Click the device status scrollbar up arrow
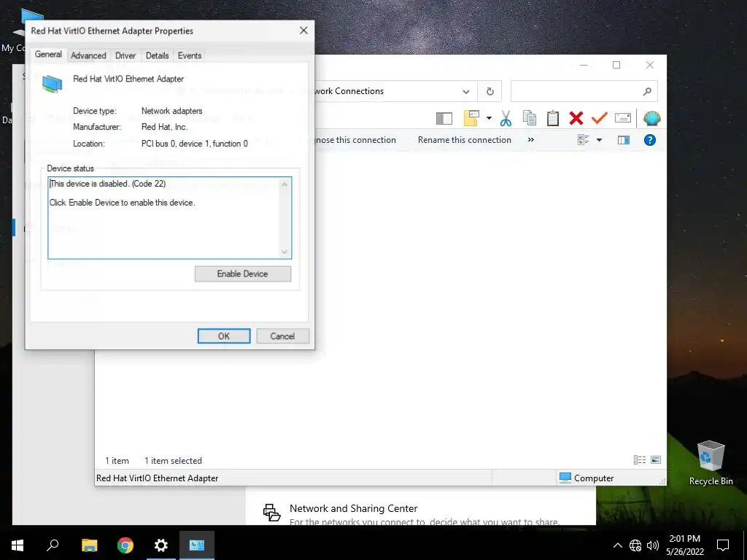 285,184
